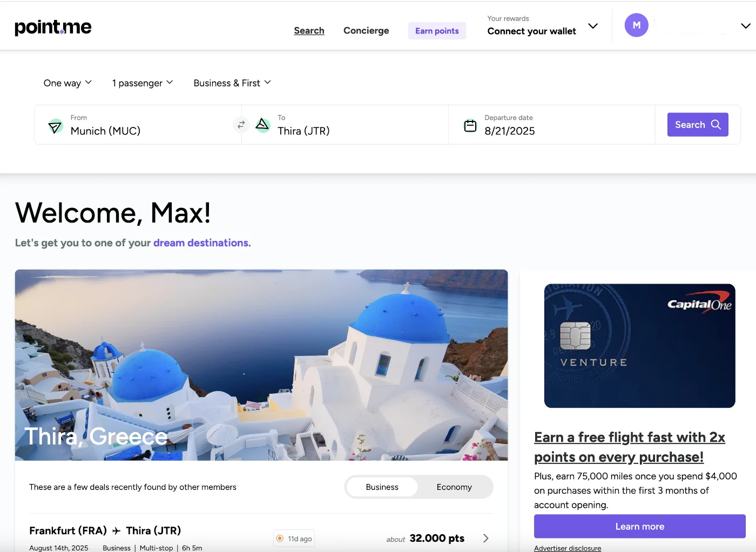This screenshot has height=552, width=756.
Task: Open the M user avatar
Action: (636, 25)
